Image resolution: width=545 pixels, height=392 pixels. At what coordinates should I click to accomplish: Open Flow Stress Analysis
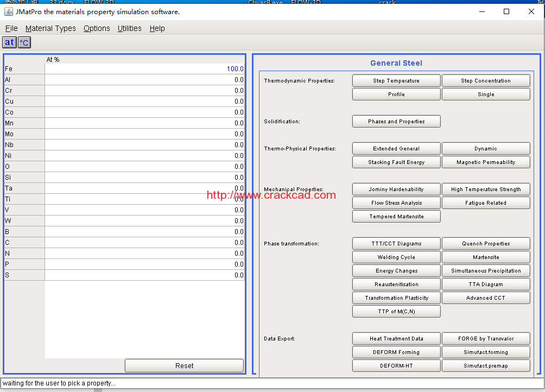click(396, 203)
